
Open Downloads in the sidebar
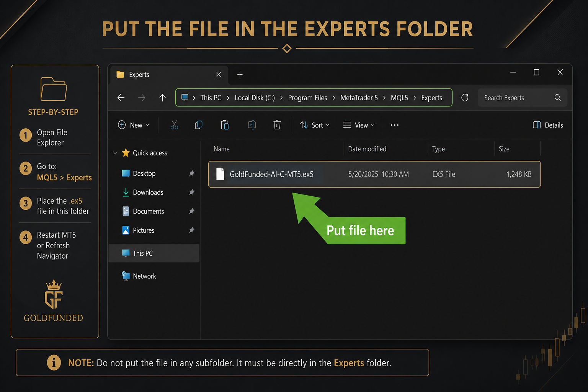(x=148, y=192)
